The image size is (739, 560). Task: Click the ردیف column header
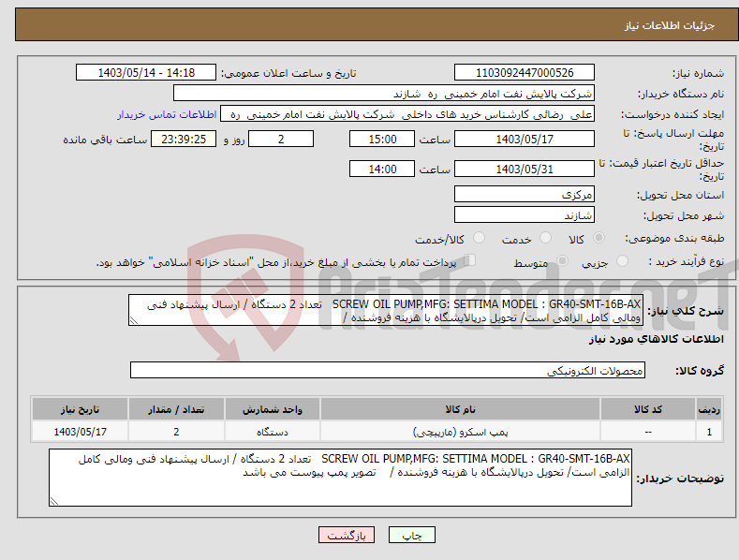click(x=709, y=409)
